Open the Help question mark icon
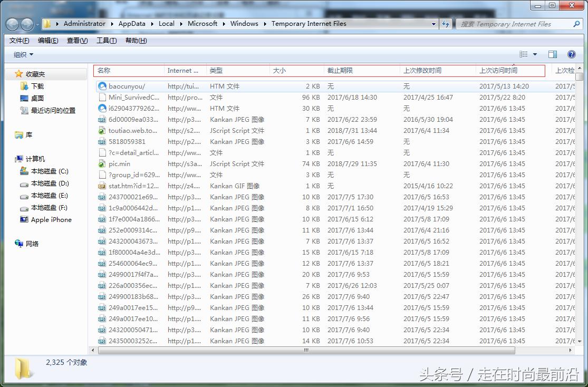 (571, 54)
